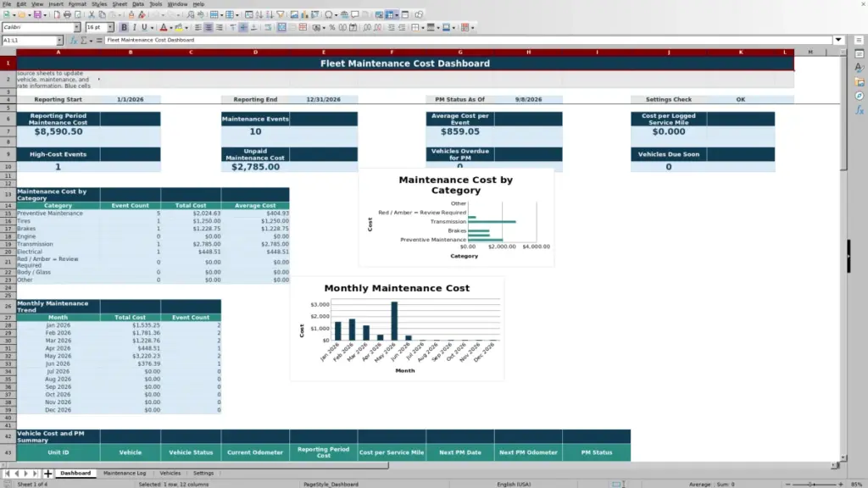Click Clear Direct Formatting icon
Image resolution: width=868 pixels, height=488 pixels.
(142, 14)
